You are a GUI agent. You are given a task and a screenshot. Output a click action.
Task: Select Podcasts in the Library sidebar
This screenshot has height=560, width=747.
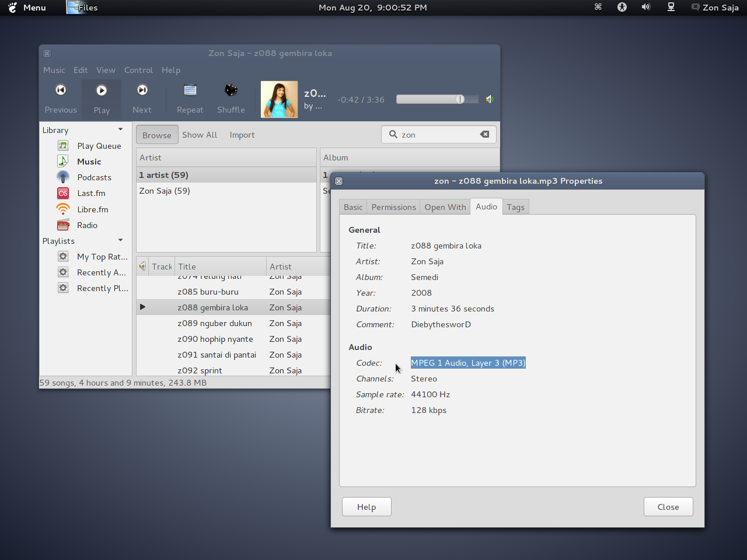94,177
